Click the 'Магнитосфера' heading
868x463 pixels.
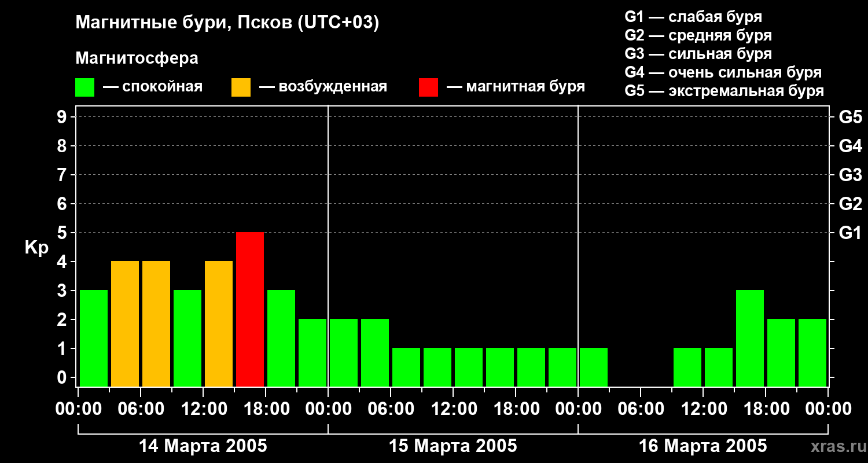tap(137, 58)
